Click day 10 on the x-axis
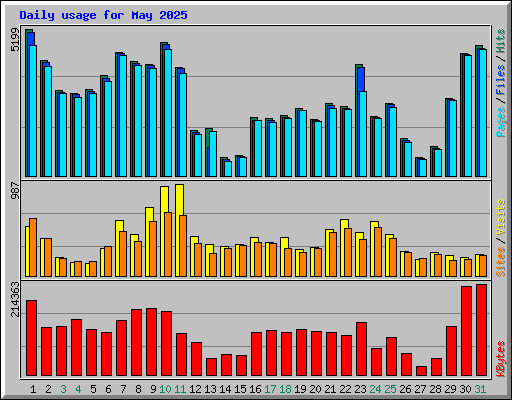The image size is (512, 400). (165, 389)
